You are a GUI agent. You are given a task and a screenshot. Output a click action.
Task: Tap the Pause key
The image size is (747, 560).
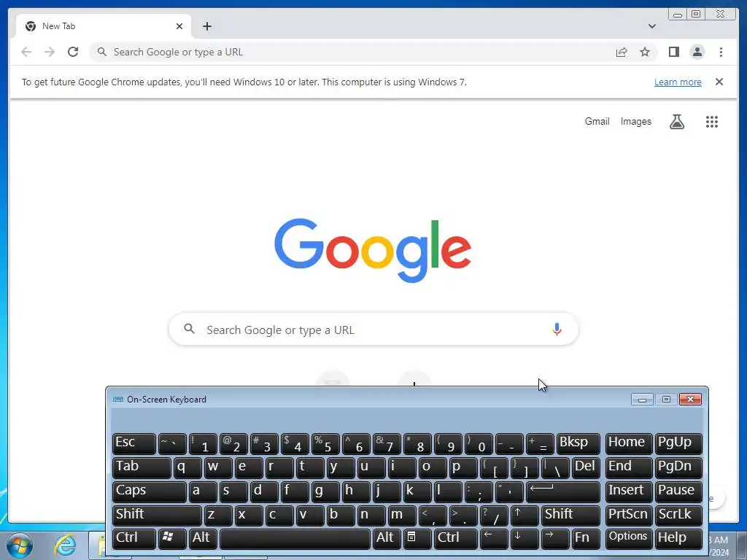[x=678, y=491]
